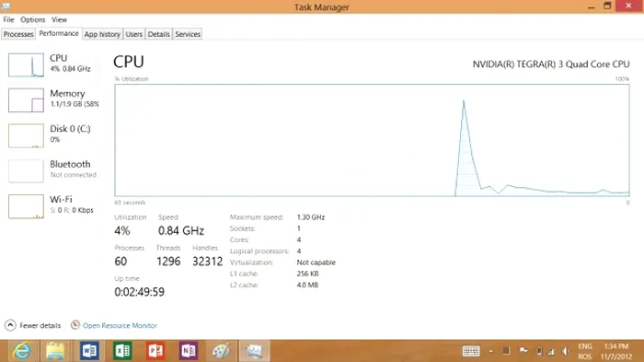This screenshot has height=362, width=644.
Task: Launch PowerPoint from the taskbar
Action: (155, 351)
